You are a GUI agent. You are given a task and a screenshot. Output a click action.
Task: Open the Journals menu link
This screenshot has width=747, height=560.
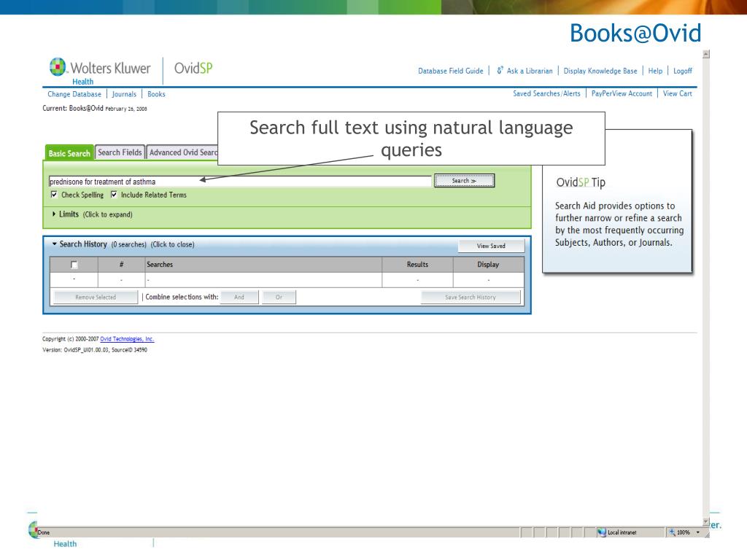pyautogui.click(x=124, y=94)
